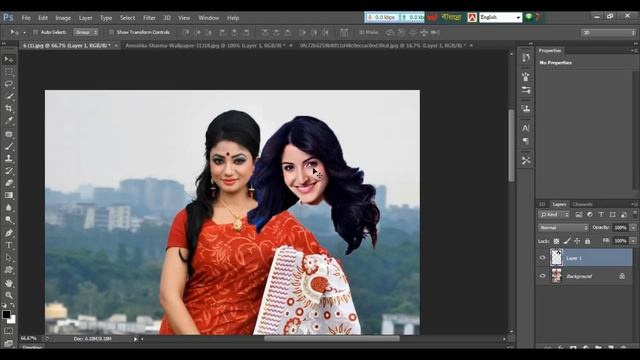
Task: Select the Hand tool
Action: pos(9,283)
